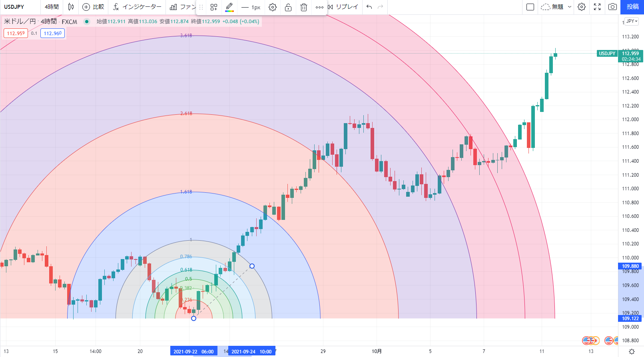Select the fib circle anchor at 2021-09-22

coord(193,318)
